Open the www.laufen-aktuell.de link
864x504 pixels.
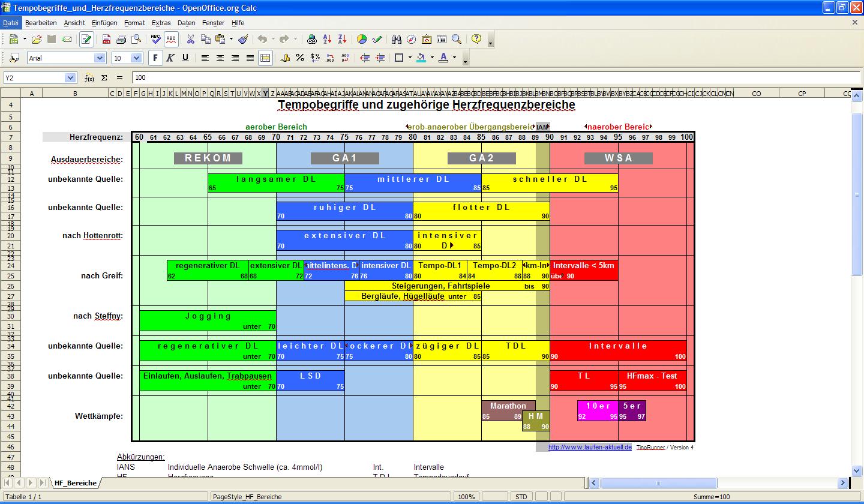click(589, 447)
